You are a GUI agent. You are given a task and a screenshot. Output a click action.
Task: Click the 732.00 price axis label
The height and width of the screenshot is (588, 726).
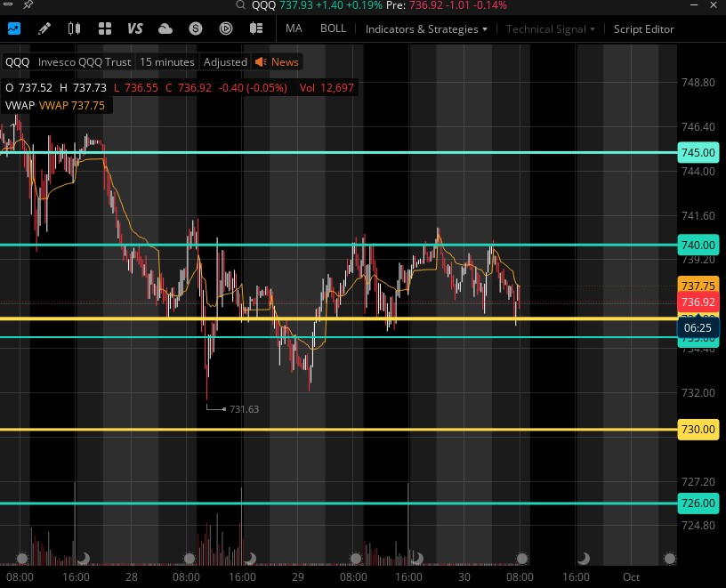[698, 392]
